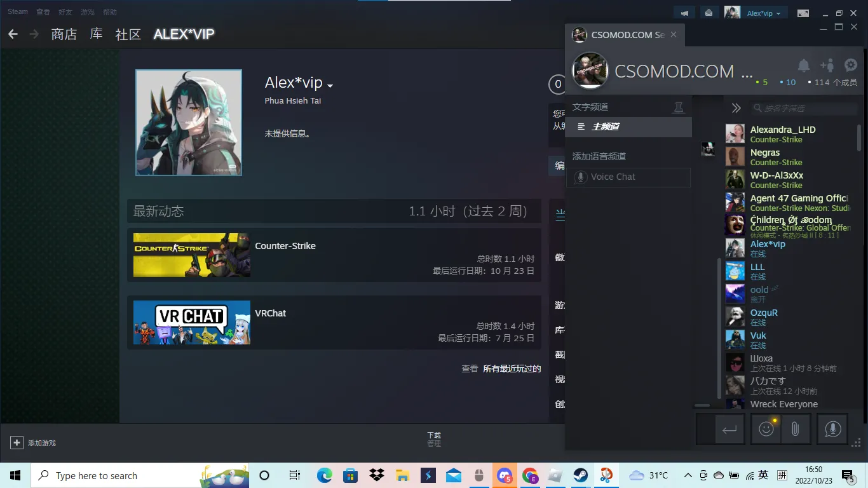Open the 帮助 menu
868x488 pixels.
(110, 12)
